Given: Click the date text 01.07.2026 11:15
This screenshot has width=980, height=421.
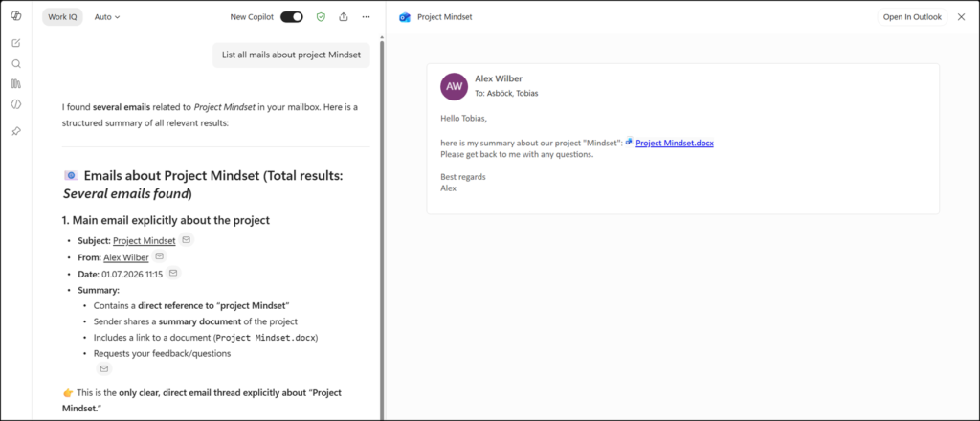Looking at the screenshot, I should [x=132, y=274].
